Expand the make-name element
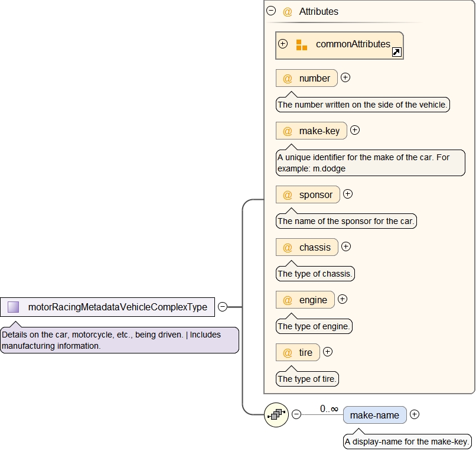This screenshot has height=451, width=476. click(x=415, y=414)
